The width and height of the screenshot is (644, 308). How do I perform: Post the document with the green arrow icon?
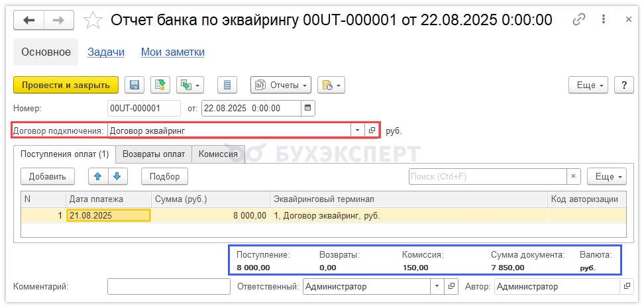point(160,85)
